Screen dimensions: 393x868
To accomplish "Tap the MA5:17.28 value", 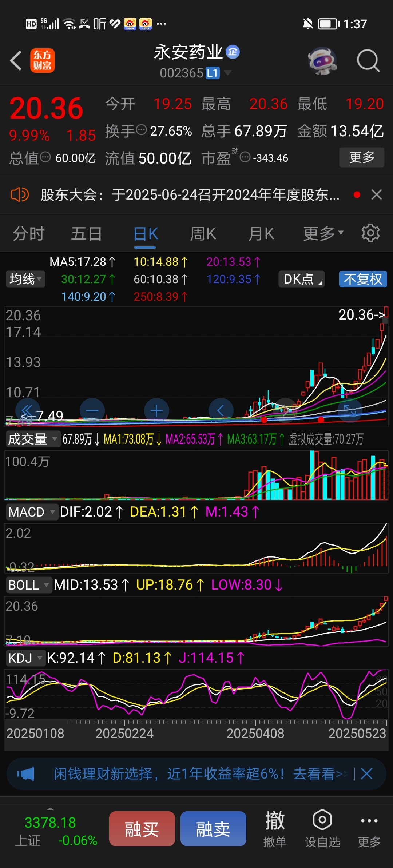I will click(82, 262).
